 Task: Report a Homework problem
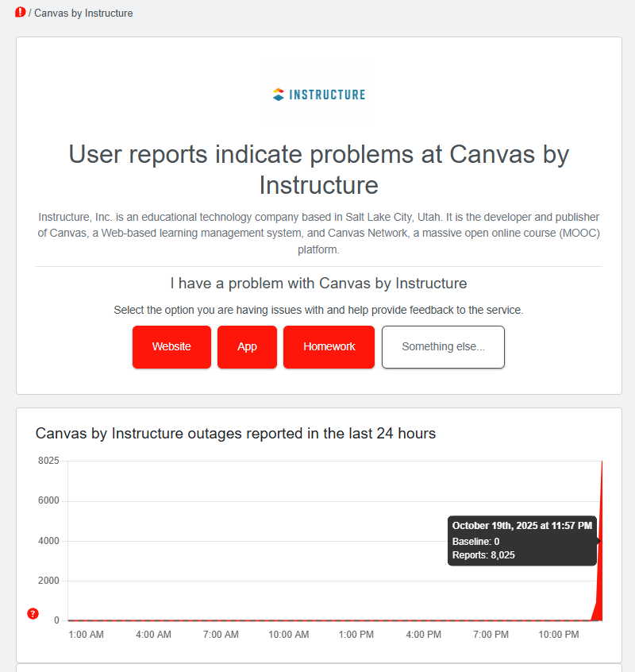(329, 346)
